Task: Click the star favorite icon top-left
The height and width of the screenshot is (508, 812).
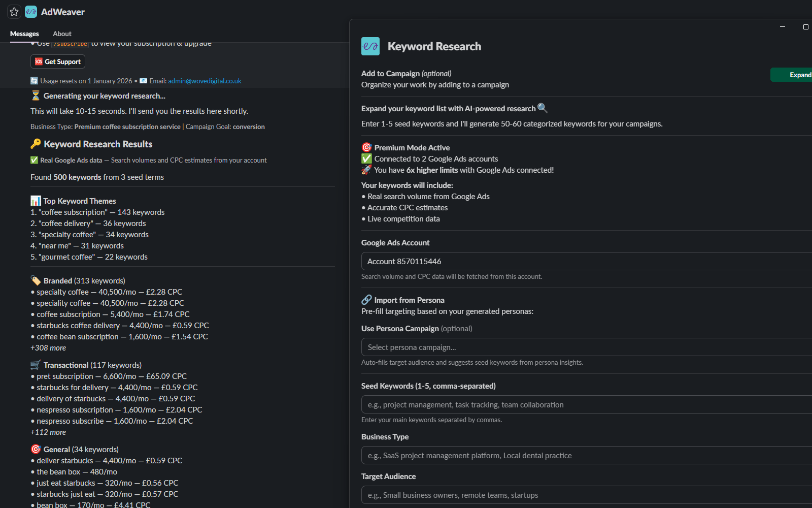Action: (14, 11)
